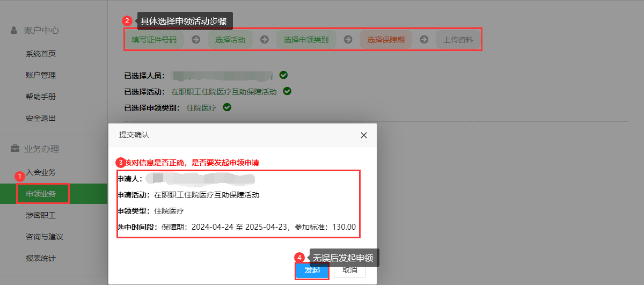Click the 业务办理 section header
The width and height of the screenshot is (644, 285).
tap(41, 149)
